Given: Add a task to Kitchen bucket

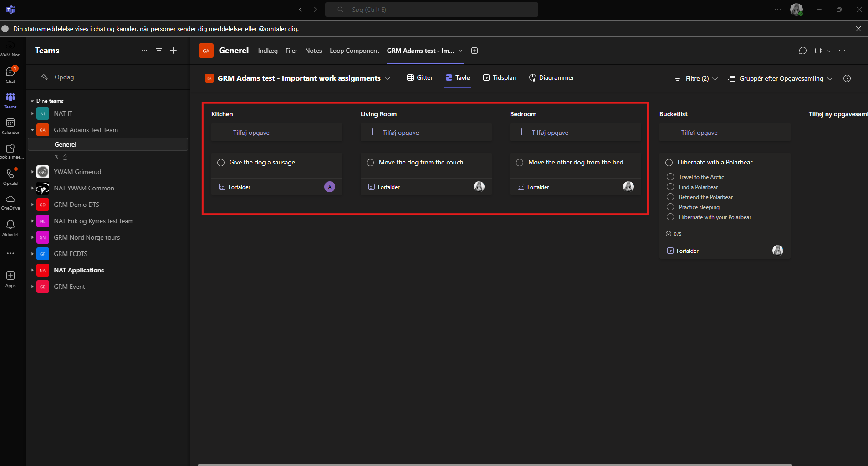Looking at the screenshot, I should [x=277, y=133].
